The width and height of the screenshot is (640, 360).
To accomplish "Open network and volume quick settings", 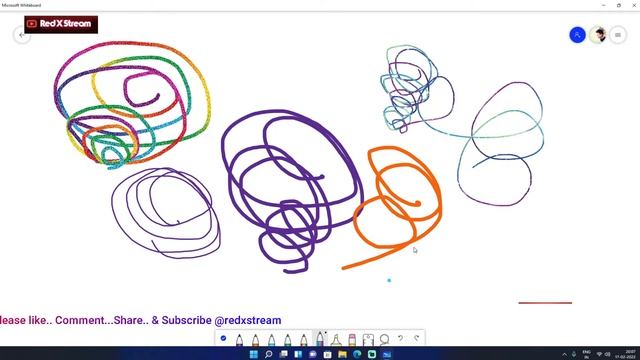I will point(603,354).
